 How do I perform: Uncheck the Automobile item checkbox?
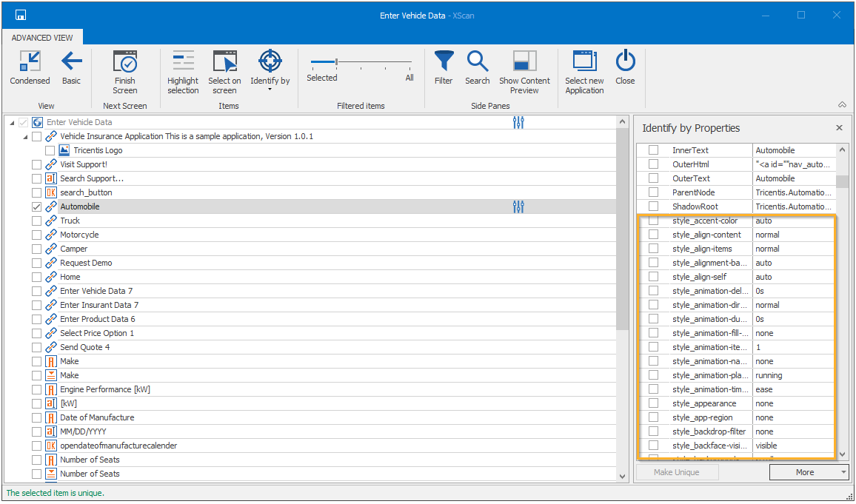pyautogui.click(x=37, y=207)
